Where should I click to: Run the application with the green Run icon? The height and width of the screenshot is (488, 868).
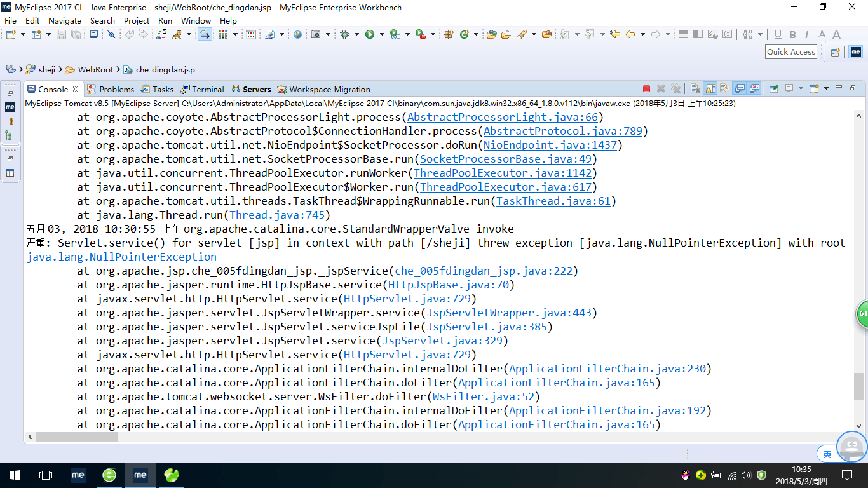coord(370,34)
